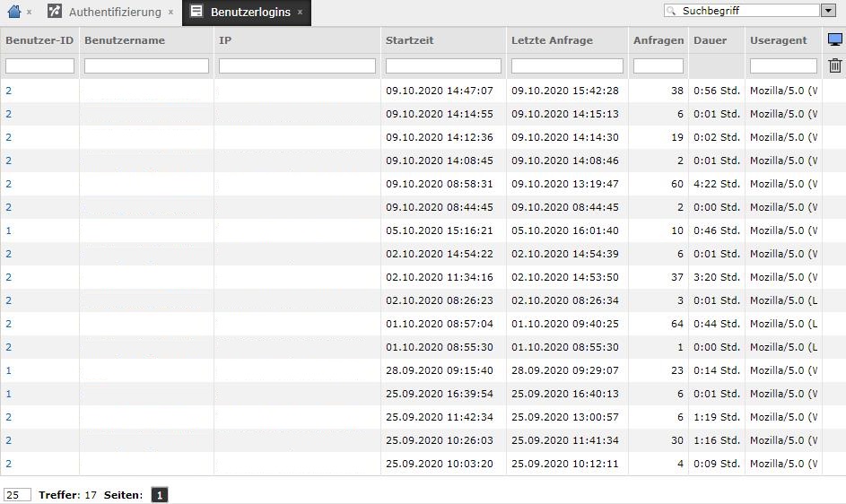Viewport: 846px width, 504px height.
Task: Click start time 09.10.2020 14:12:36
Action: (x=440, y=137)
